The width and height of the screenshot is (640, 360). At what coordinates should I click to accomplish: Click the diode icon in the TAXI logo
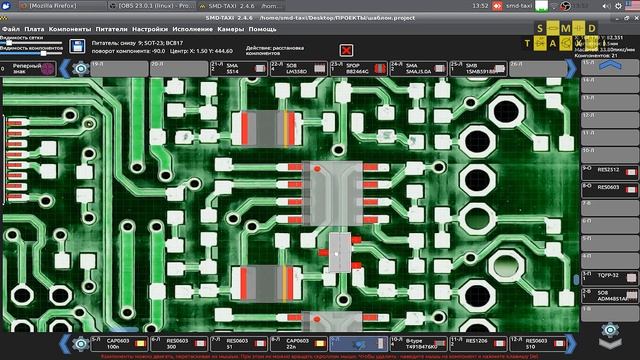pos(540,43)
